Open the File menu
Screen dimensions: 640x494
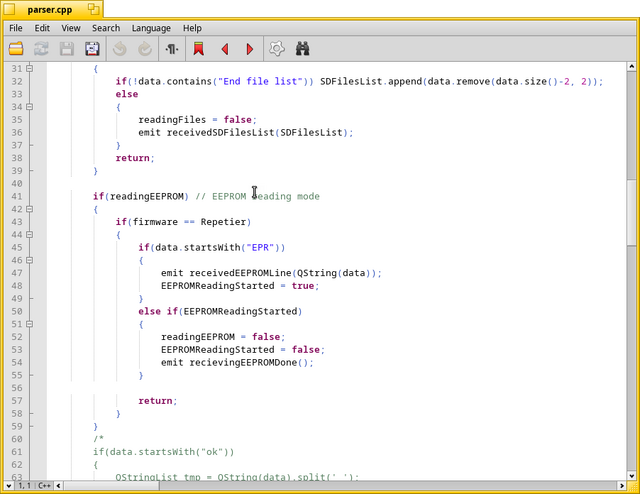(x=16, y=28)
